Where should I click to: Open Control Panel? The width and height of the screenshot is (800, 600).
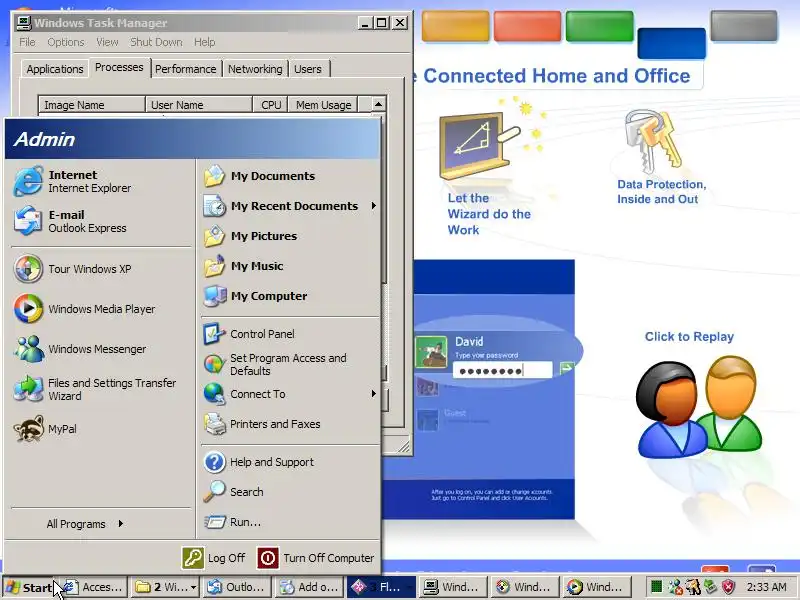tap(290, 334)
